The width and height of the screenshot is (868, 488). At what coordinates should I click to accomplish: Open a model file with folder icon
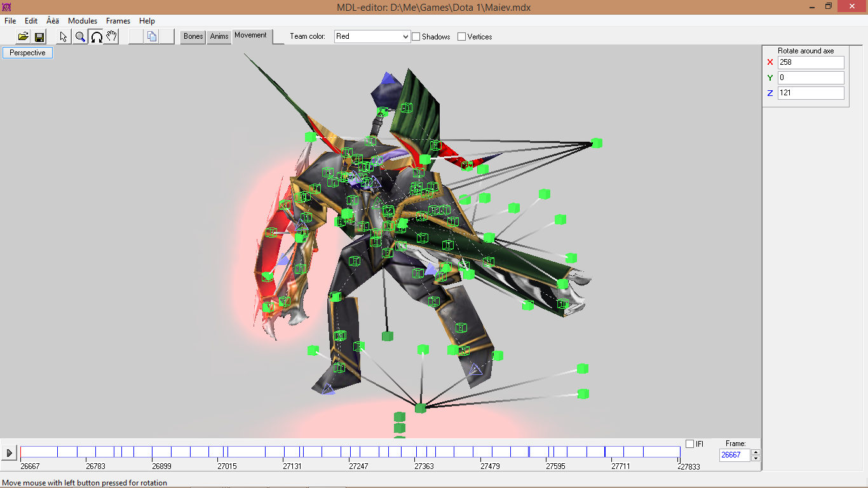coord(24,37)
